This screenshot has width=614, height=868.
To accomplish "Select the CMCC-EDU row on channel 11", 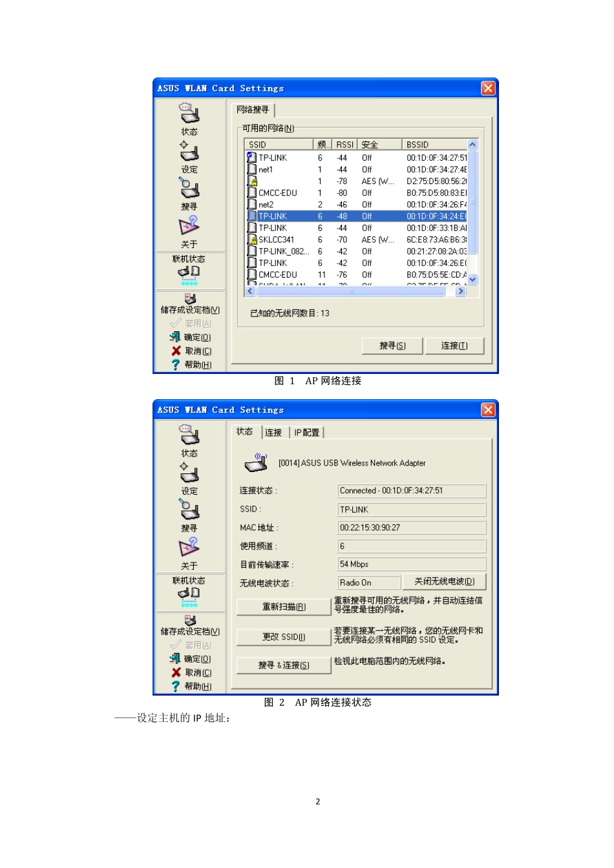I will [356, 274].
